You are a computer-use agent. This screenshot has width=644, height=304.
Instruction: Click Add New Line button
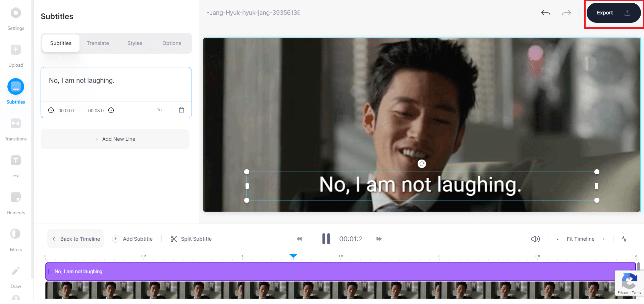pyautogui.click(x=115, y=139)
